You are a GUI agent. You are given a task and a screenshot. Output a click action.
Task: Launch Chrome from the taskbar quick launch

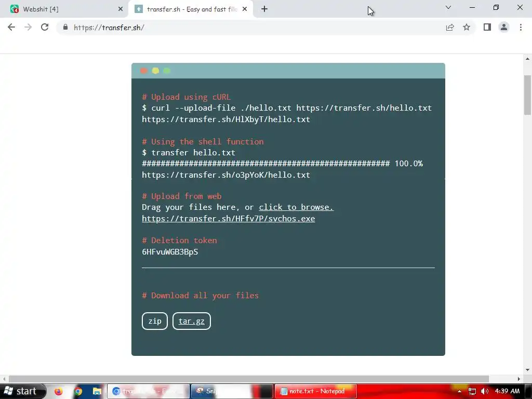pos(78,391)
